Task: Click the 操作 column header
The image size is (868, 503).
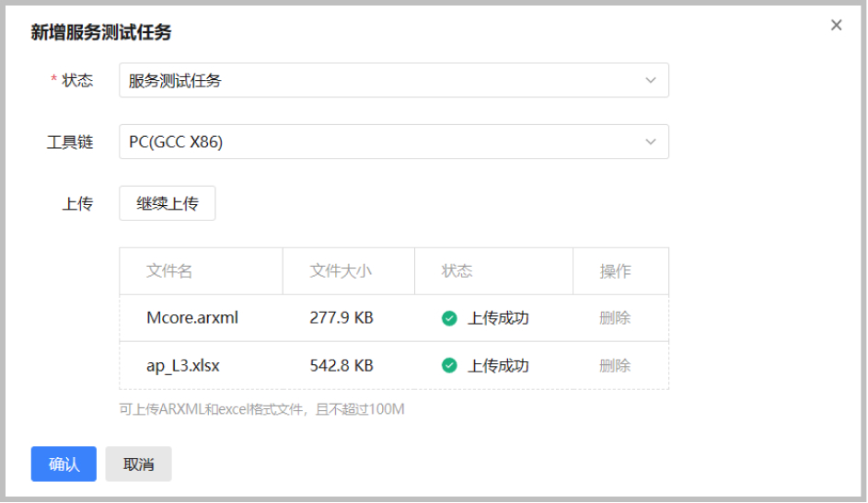Action: [x=615, y=271]
